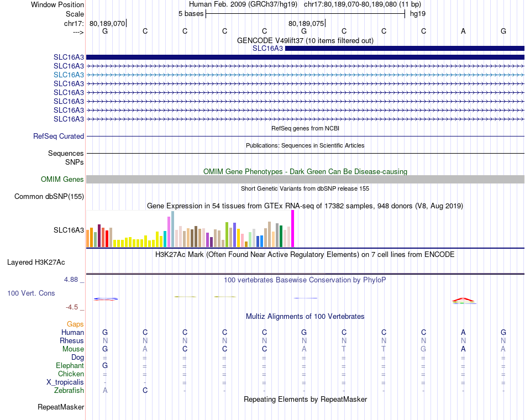The image size is (525, 420).
Task: Select the X_tropicalis species row label
Action: (x=65, y=382)
